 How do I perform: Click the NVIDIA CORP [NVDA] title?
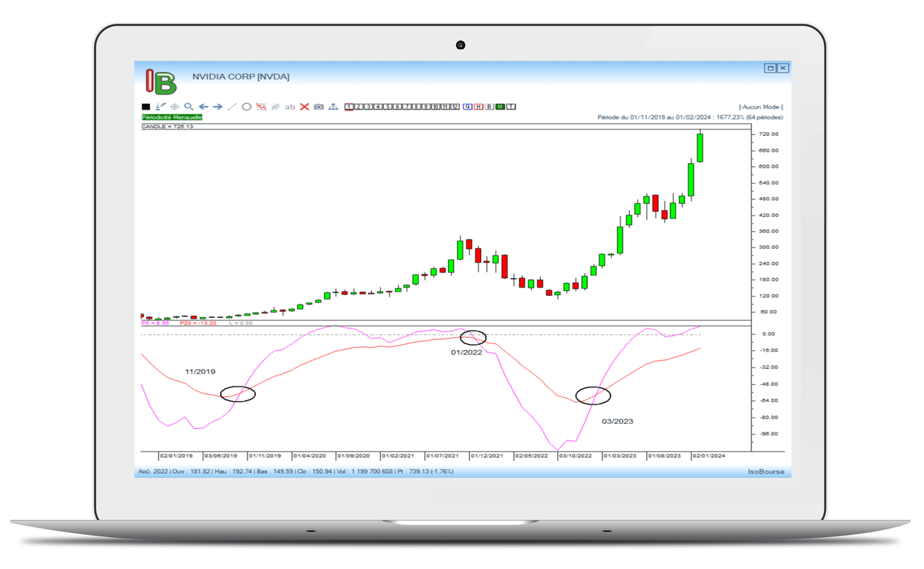tap(241, 77)
